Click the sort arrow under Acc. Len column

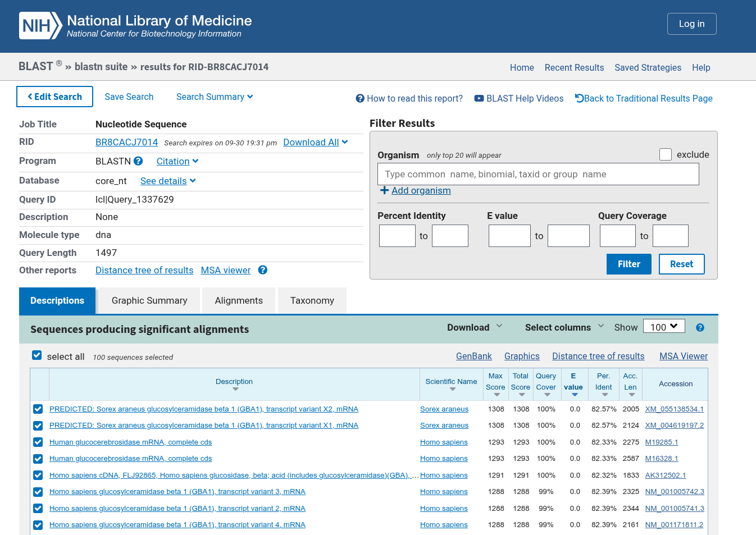[632, 395]
